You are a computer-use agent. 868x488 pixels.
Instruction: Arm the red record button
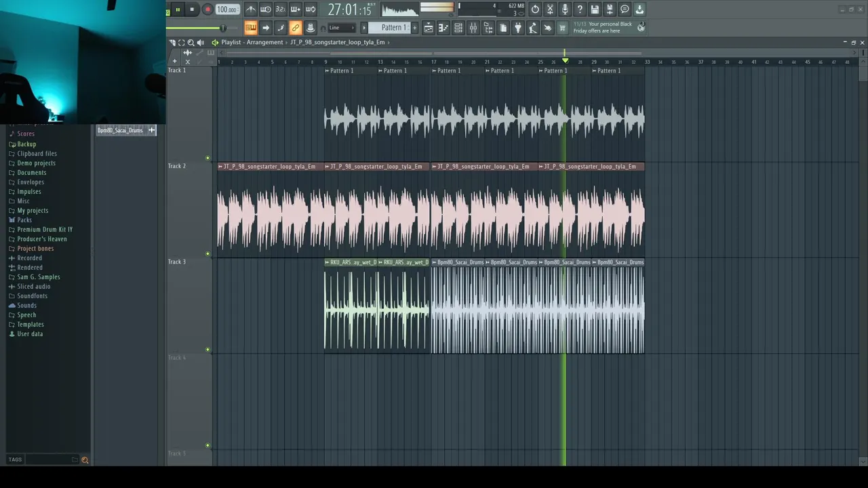point(208,9)
